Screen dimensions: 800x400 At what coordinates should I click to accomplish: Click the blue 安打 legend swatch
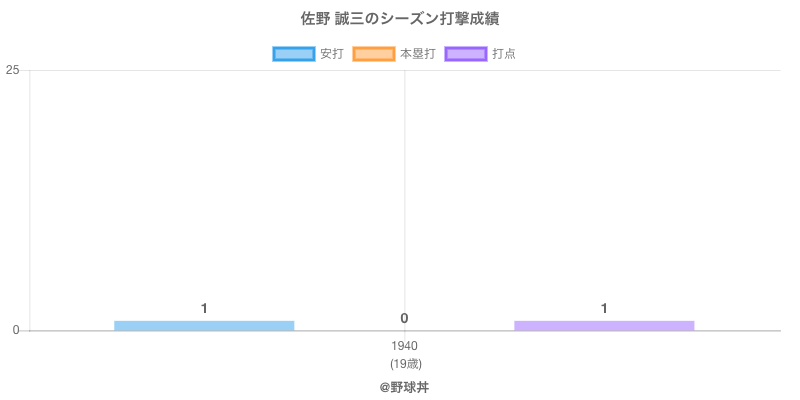coord(293,54)
